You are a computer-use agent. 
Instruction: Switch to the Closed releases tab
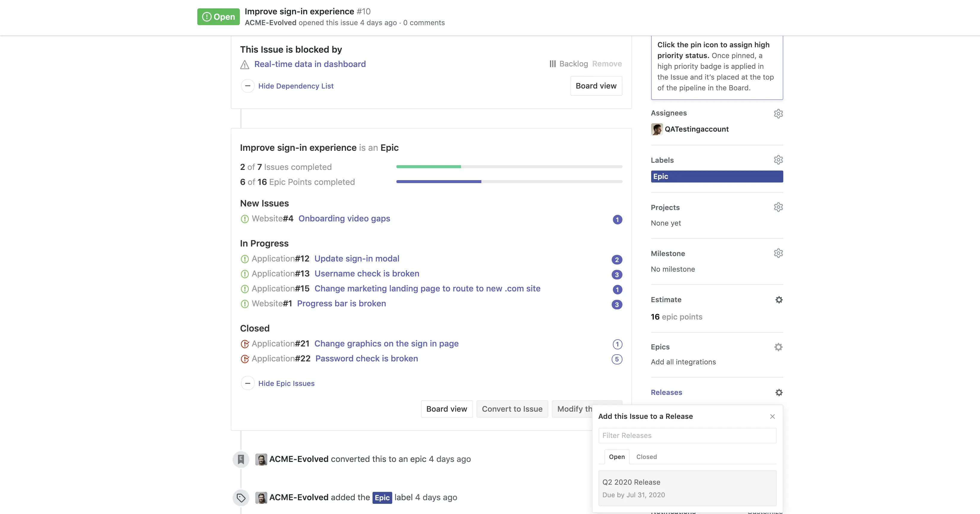click(646, 457)
